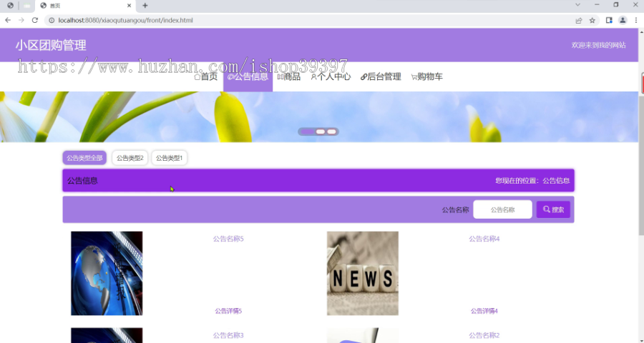Screen dimensions: 644x343
Task: Open 购物车 in the navigation menu
Action: [426, 76]
